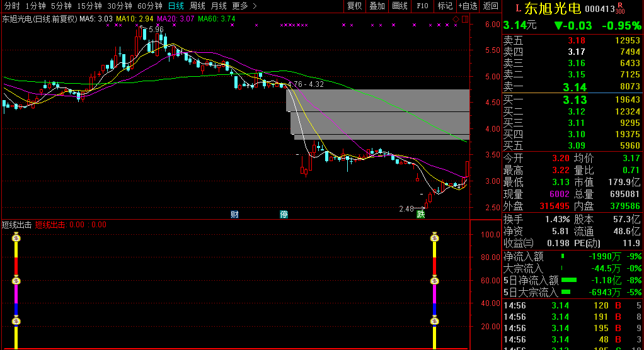Click top money bag on right signal bar

click(434, 237)
